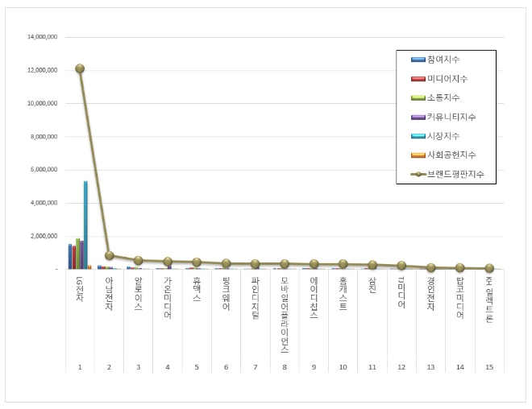
Task: Click the 14,000,000 value axis label
Action: coord(42,37)
